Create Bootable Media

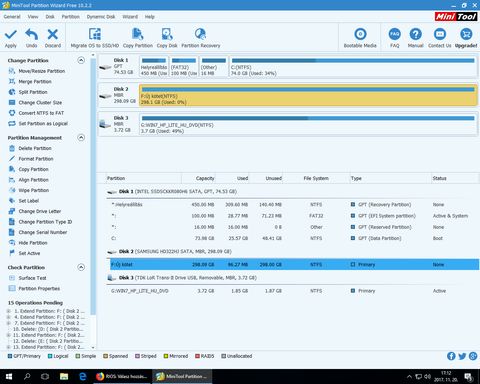point(360,38)
